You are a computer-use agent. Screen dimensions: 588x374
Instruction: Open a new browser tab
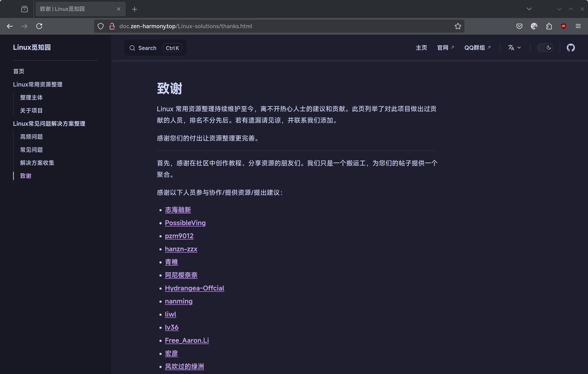pyautogui.click(x=134, y=9)
